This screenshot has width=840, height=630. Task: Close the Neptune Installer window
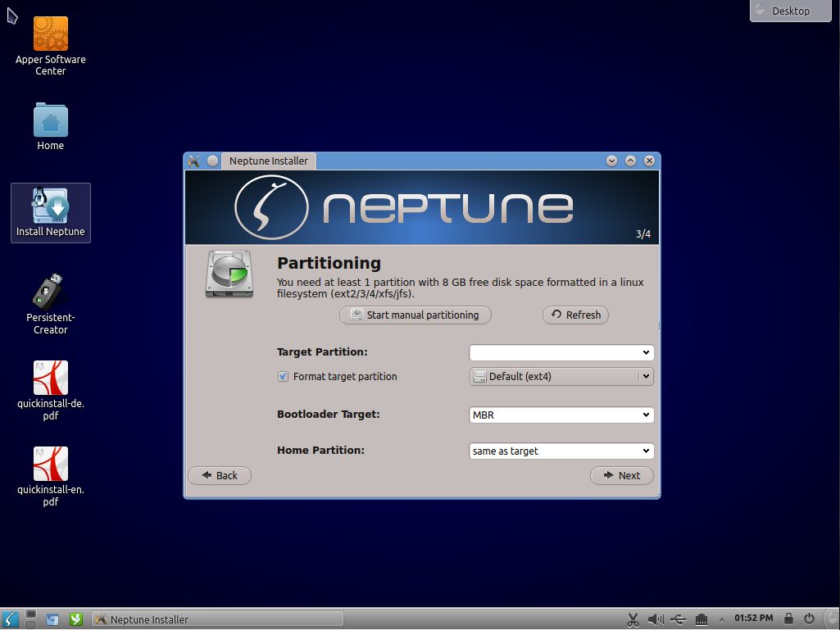click(x=649, y=161)
